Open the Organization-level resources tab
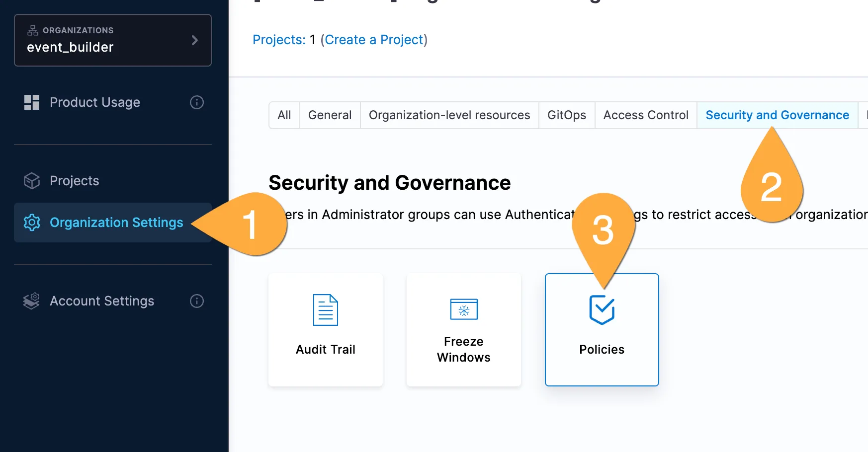868x452 pixels. (x=449, y=115)
